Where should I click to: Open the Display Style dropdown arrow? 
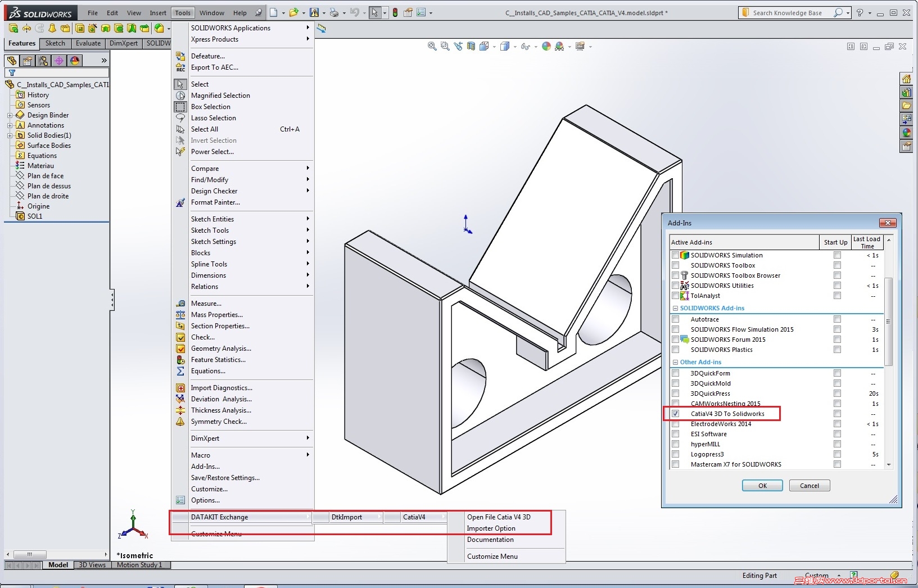coord(515,47)
